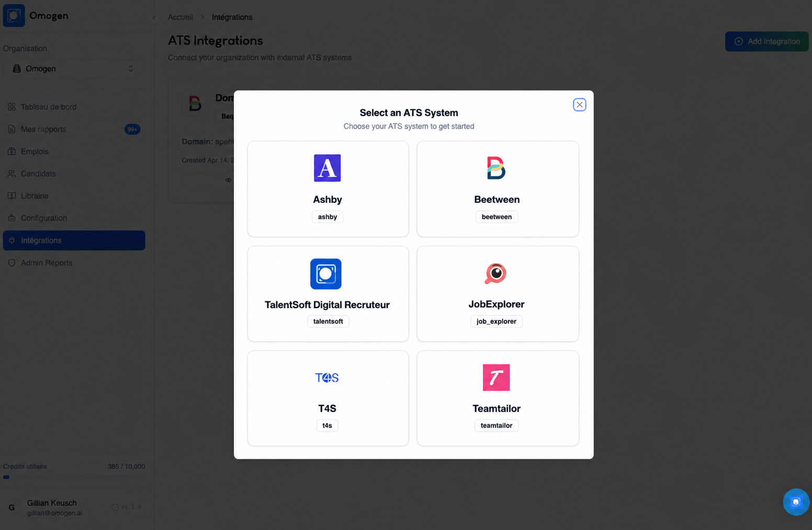This screenshot has width=812, height=530.
Task: Click the Mes rapports document icon
Action: coord(12,129)
